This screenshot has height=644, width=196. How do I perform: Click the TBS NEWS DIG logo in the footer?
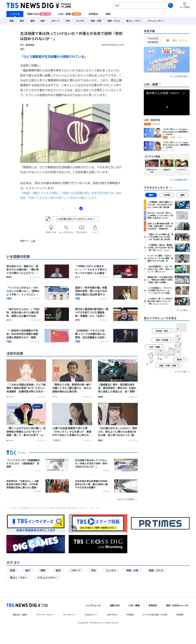coord(27,605)
